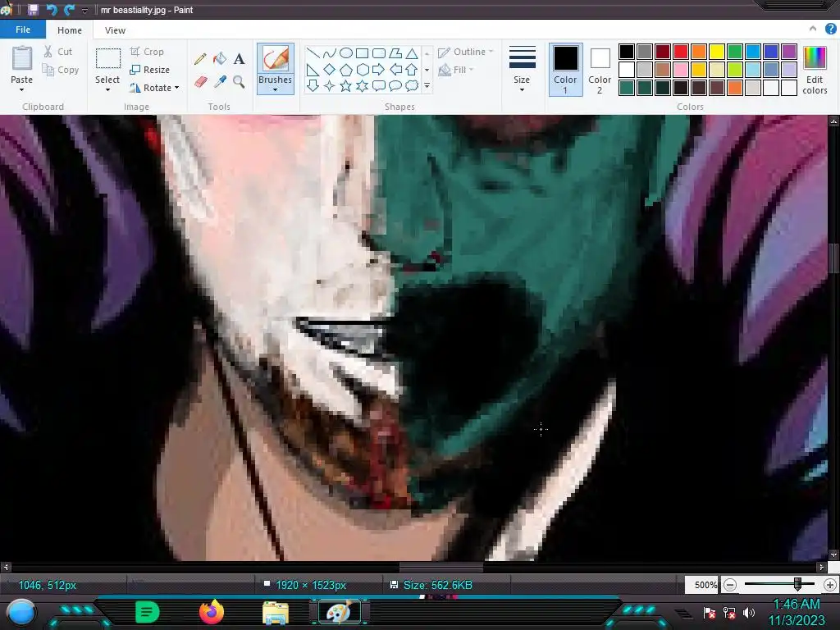The height and width of the screenshot is (630, 840).
Task: Click the Undo arrow in quick access toolbar
Action: pyautogui.click(x=52, y=10)
